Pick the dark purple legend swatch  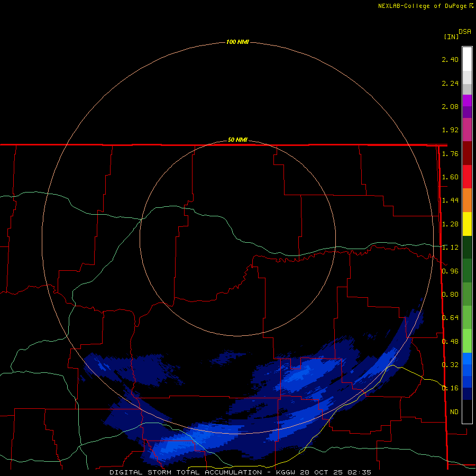[467, 112]
